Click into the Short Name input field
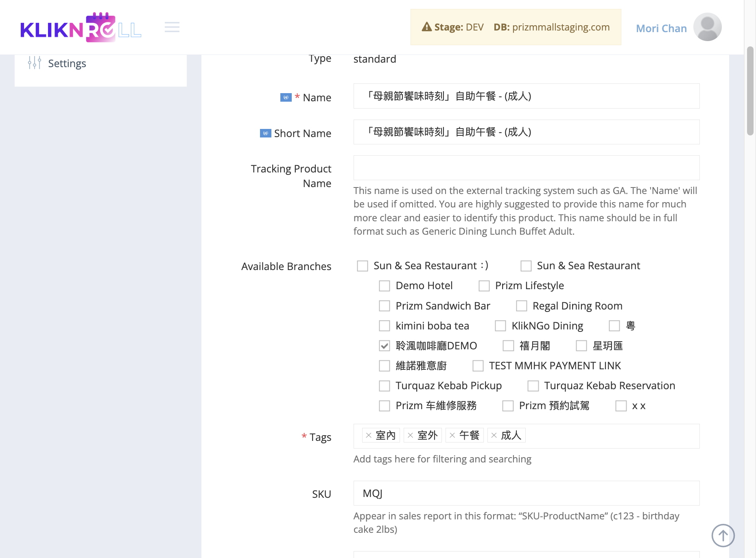 (x=527, y=132)
